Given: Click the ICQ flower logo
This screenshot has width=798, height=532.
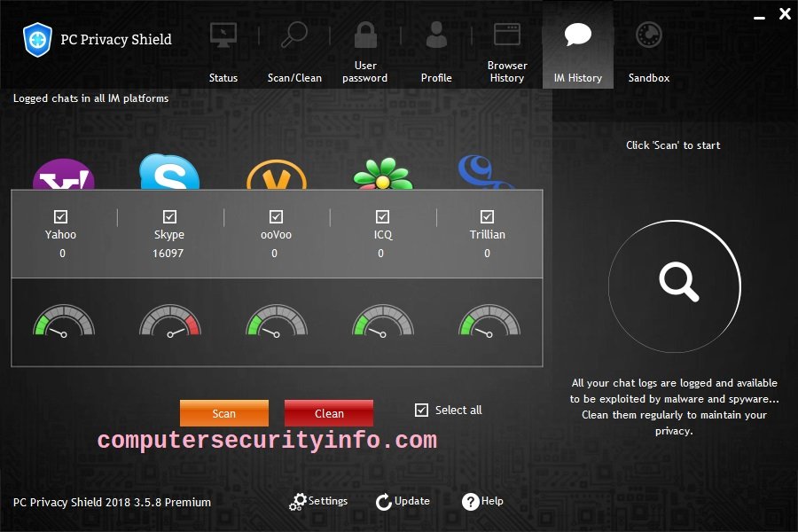Looking at the screenshot, I should 383,174.
